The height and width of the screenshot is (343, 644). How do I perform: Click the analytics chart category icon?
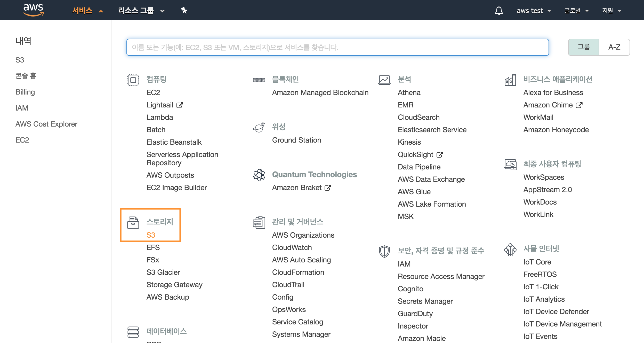coord(384,80)
